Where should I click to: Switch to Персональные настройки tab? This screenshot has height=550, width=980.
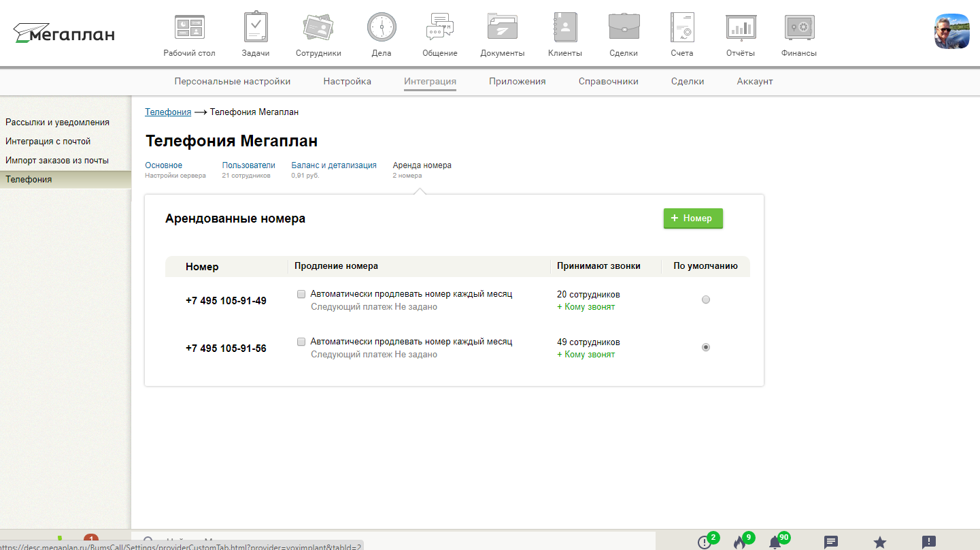tap(232, 81)
